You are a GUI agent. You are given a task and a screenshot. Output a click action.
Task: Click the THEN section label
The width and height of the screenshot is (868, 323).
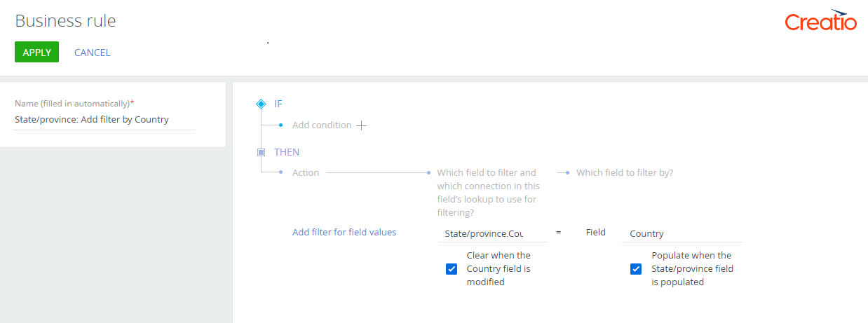point(287,152)
